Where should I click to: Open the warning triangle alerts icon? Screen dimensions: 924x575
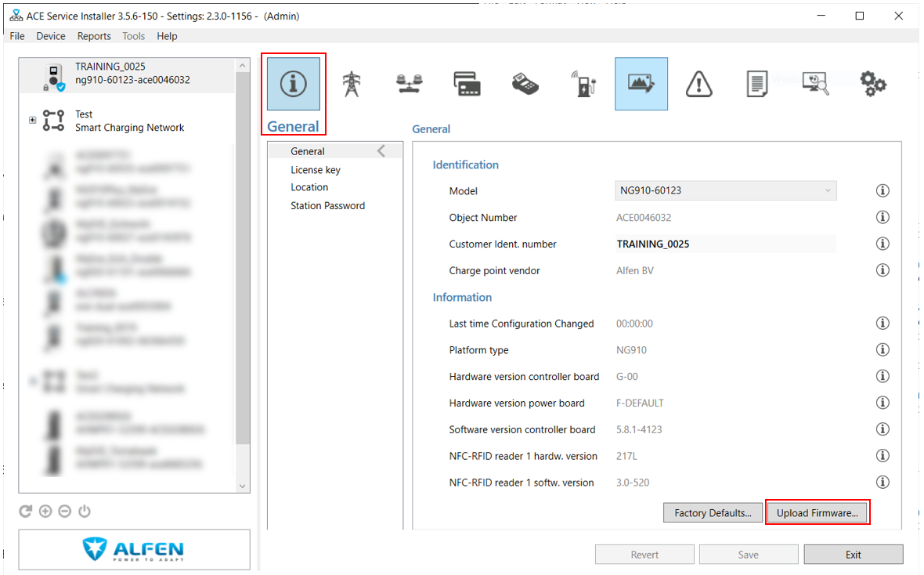pos(699,84)
